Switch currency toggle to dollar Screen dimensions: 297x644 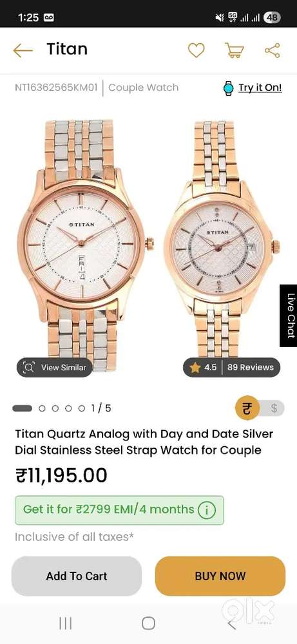274,408
